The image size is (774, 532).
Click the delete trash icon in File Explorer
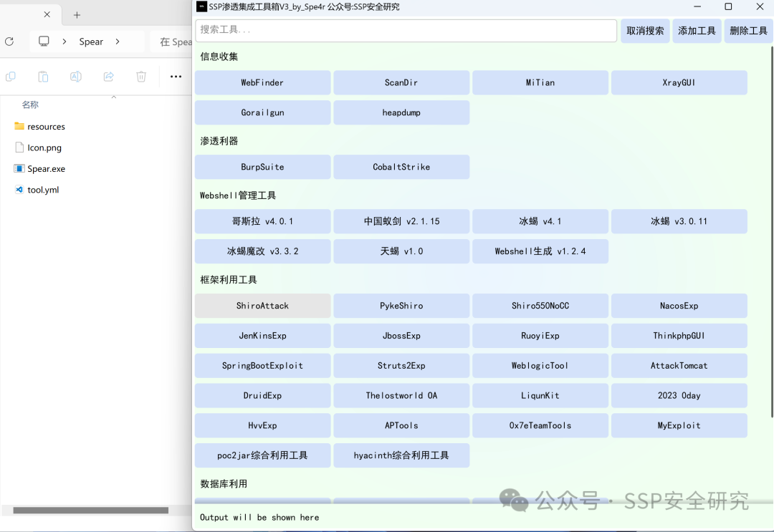click(141, 77)
